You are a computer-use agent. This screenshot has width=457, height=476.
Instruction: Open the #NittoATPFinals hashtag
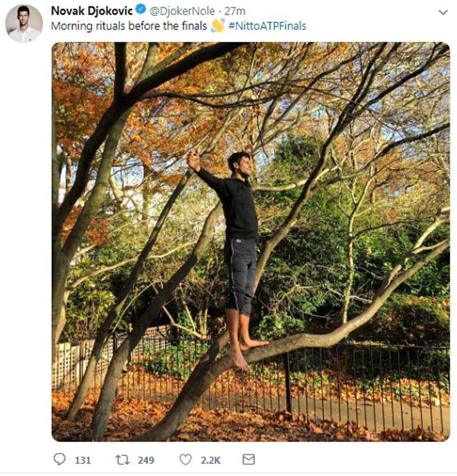pos(267,26)
